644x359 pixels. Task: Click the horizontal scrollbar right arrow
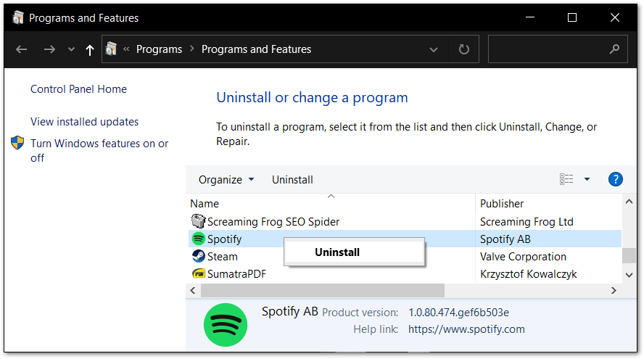[x=614, y=290]
